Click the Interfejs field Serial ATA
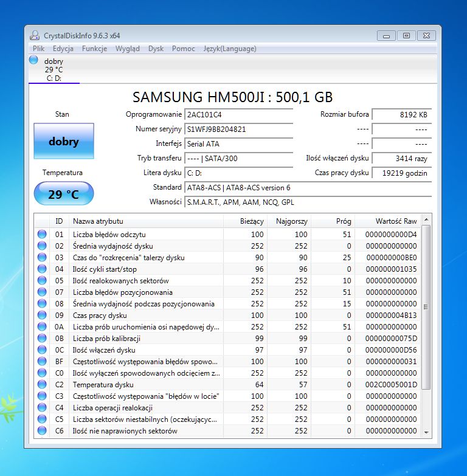467x476 pixels. tap(238, 144)
